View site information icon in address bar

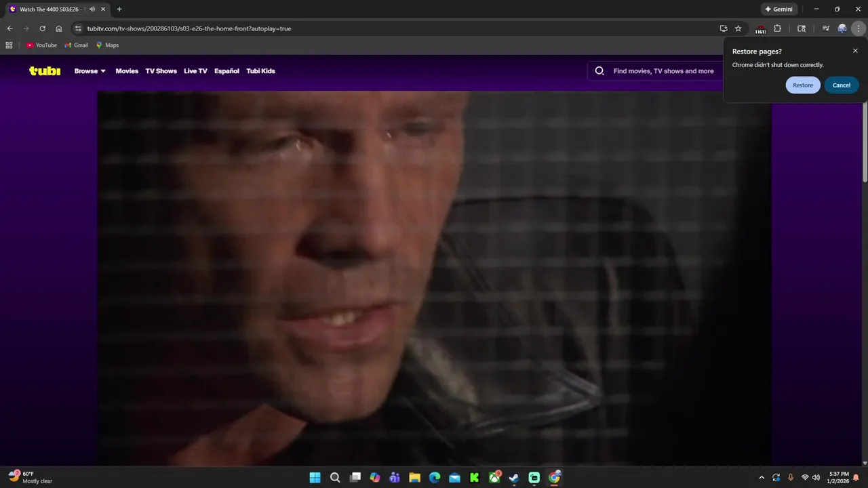[x=78, y=28]
